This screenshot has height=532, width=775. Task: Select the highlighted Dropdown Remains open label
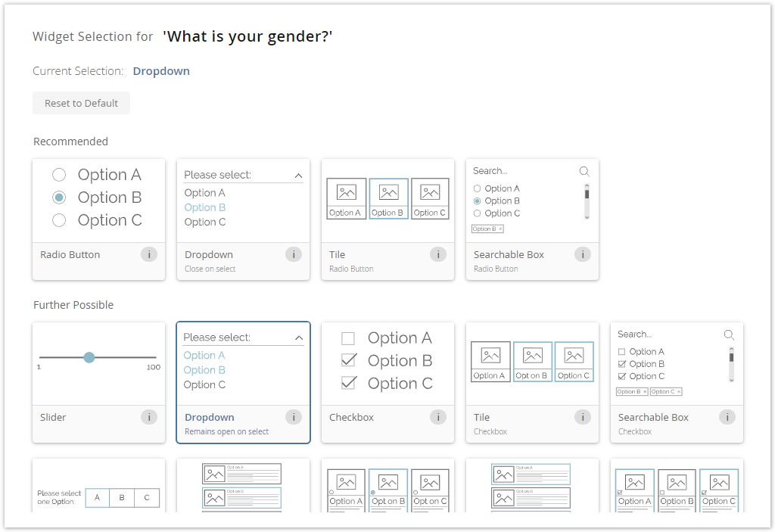[x=210, y=417]
